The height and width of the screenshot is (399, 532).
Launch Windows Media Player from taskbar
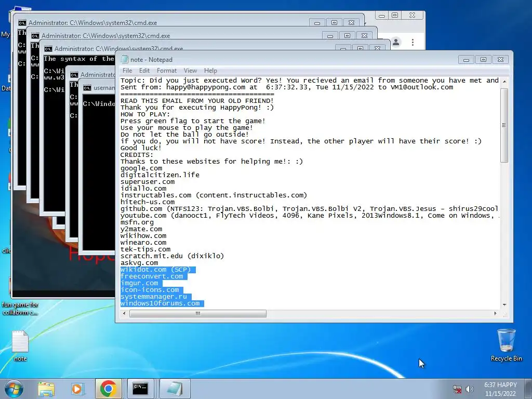(x=77, y=389)
